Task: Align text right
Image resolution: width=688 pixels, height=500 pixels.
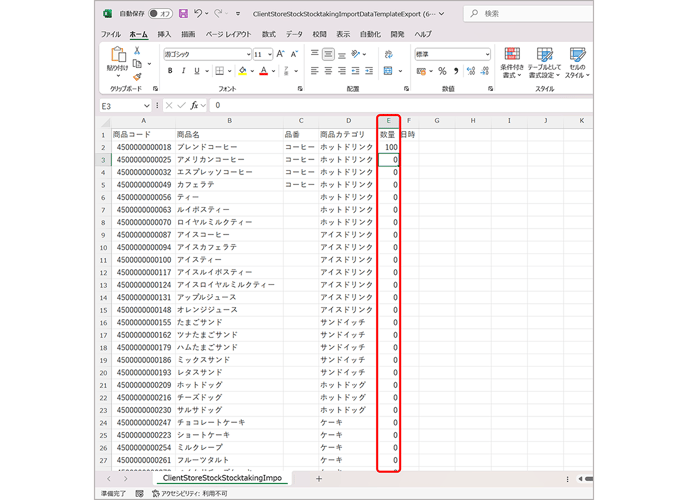Action: coord(342,71)
